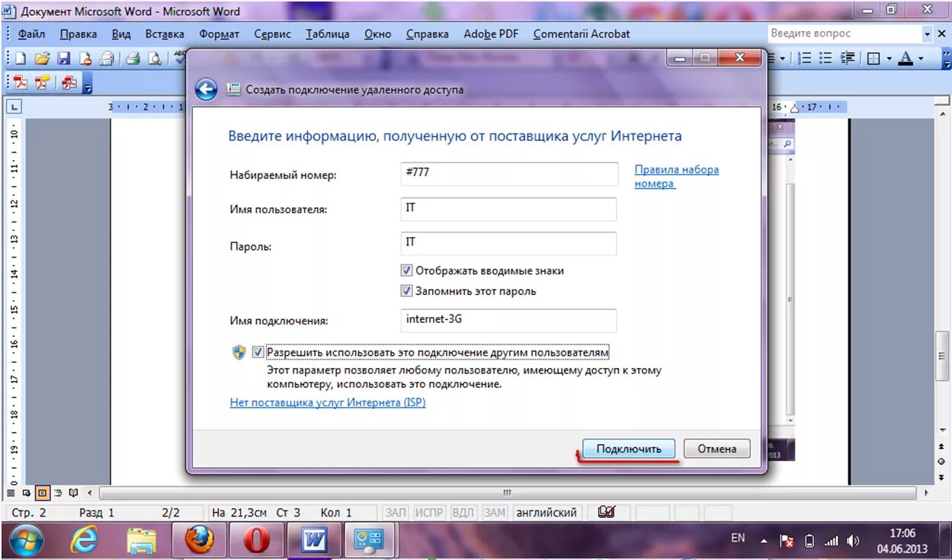The height and width of the screenshot is (560, 952).
Task: Uncheck Разрешить использовать это подключение другим пользователям
Action: tap(258, 353)
